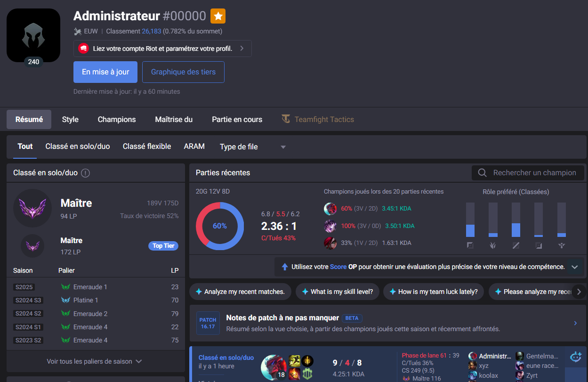Image resolution: width=588 pixels, height=382 pixels.
Task: Click the En mise à jour button
Action: tap(105, 72)
